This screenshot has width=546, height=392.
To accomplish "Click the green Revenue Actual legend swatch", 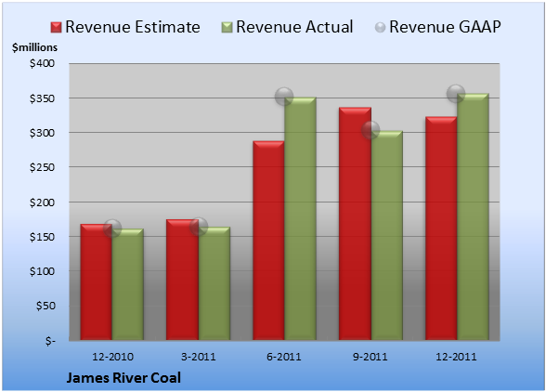I will pyautogui.click(x=227, y=28).
